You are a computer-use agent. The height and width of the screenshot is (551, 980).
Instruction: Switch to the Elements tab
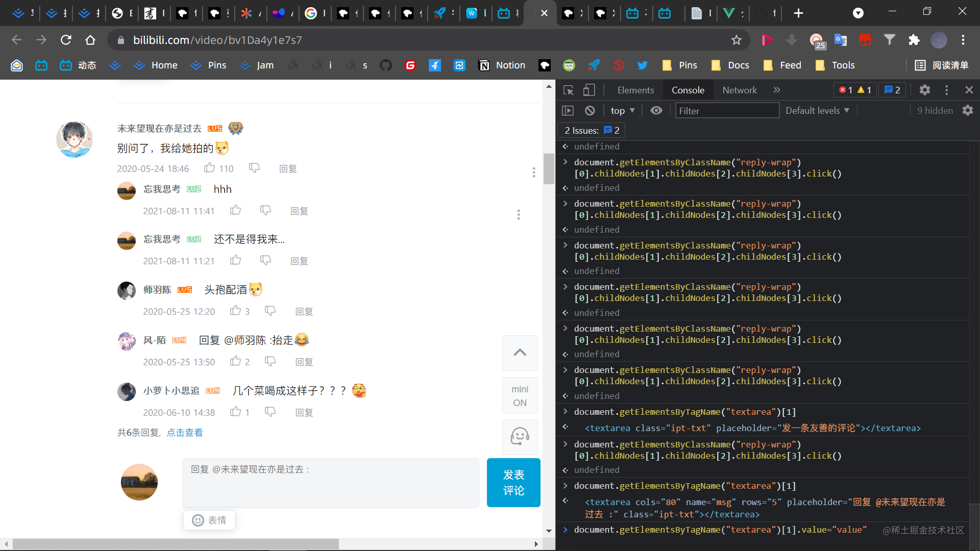pyautogui.click(x=635, y=90)
